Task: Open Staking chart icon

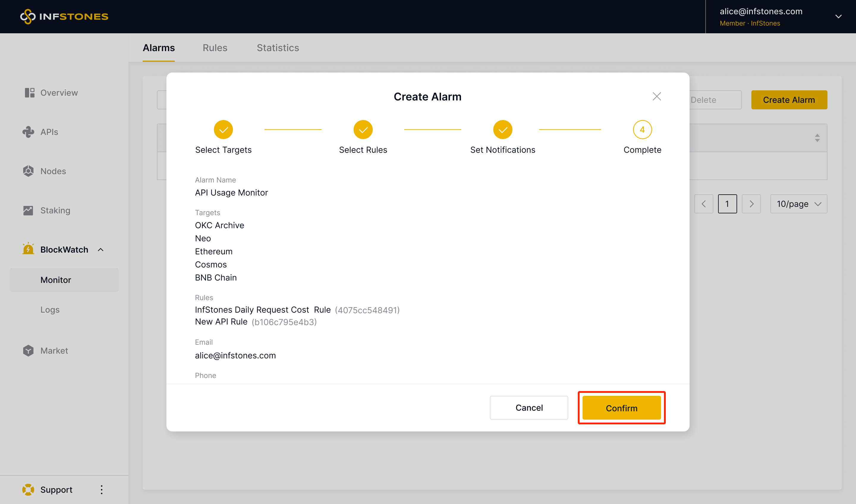Action: click(28, 210)
